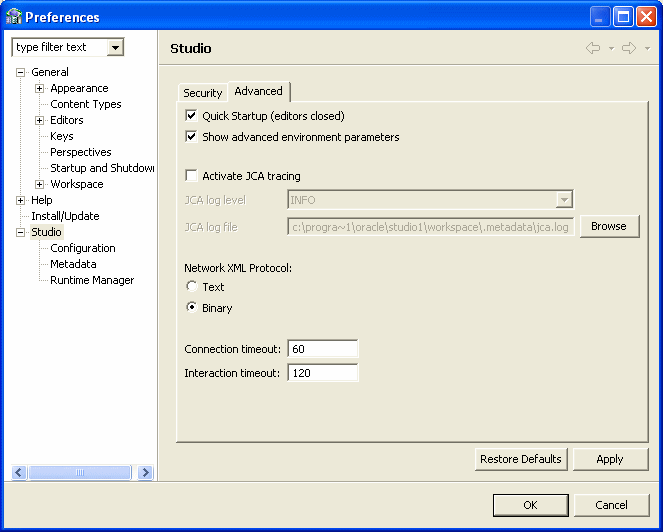Click the back navigation arrow icon
The width and height of the screenshot is (663, 532).
click(x=593, y=48)
